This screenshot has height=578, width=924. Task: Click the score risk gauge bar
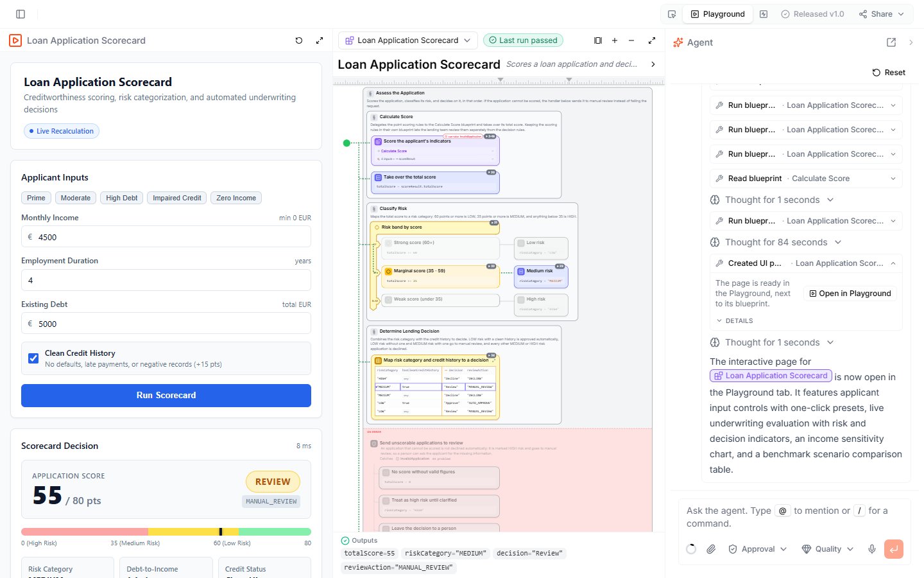166,532
